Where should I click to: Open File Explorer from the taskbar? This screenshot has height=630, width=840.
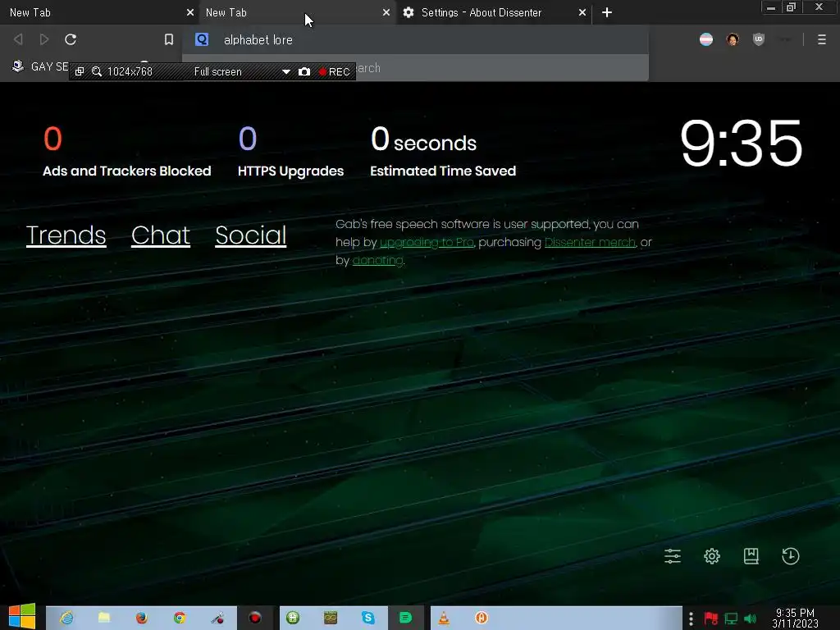tap(104, 618)
